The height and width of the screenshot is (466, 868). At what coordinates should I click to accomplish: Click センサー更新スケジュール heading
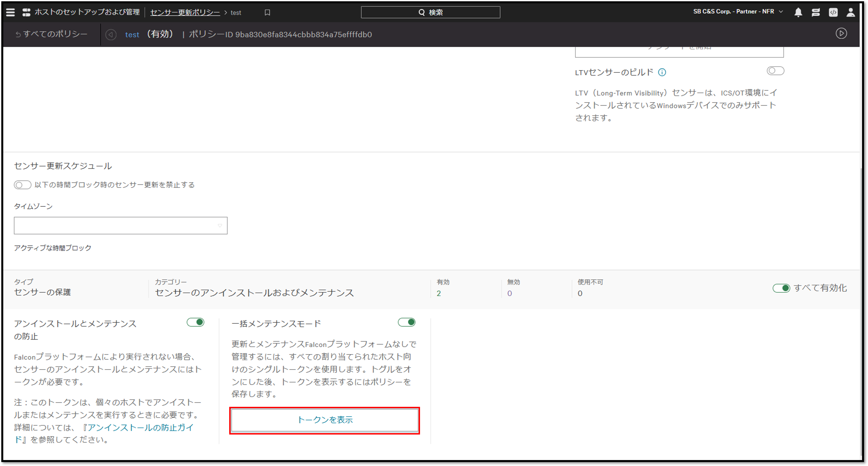pyautogui.click(x=63, y=166)
